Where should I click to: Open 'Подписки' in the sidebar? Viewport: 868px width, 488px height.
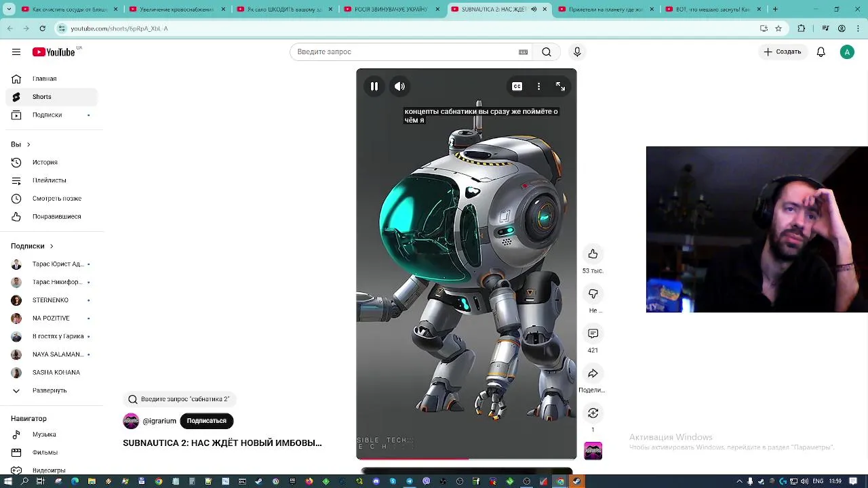[51, 115]
